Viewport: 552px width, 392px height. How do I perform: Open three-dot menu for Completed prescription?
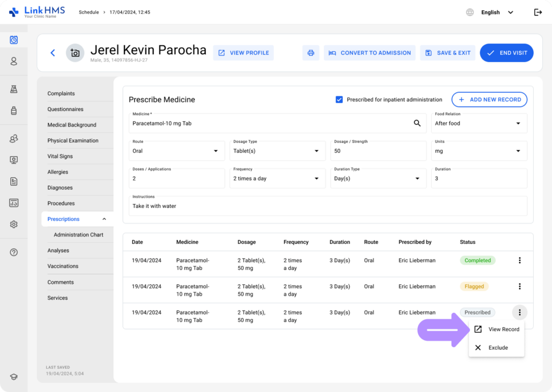[519, 261]
